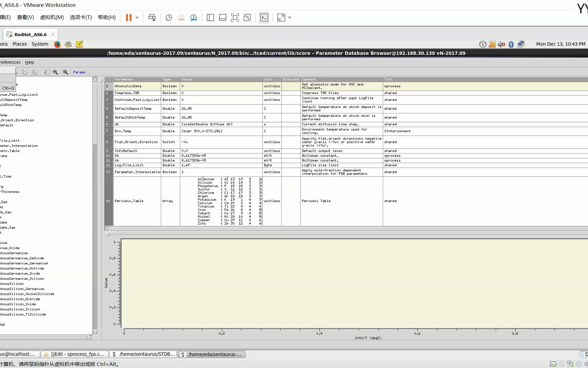Click the CPU gauge applet in system tray
Image resolution: width=588 pixels, height=368 pixels.
tap(483, 44)
